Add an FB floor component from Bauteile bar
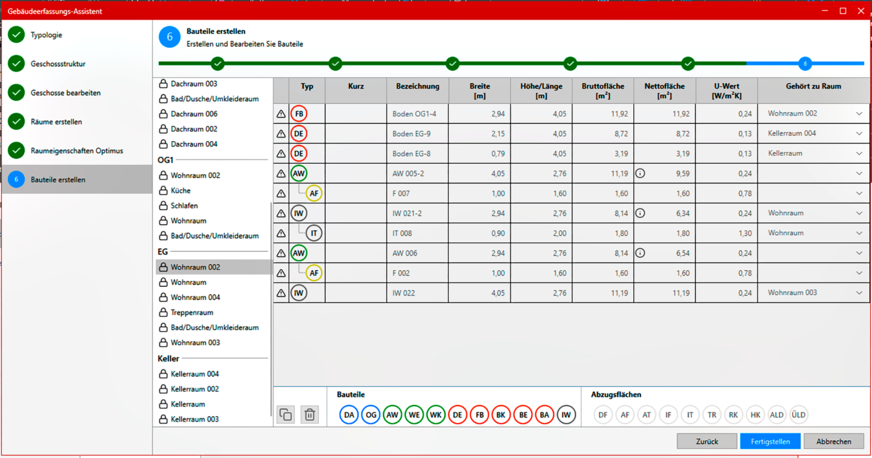Viewport: 872px width, 458px height. 479,415
